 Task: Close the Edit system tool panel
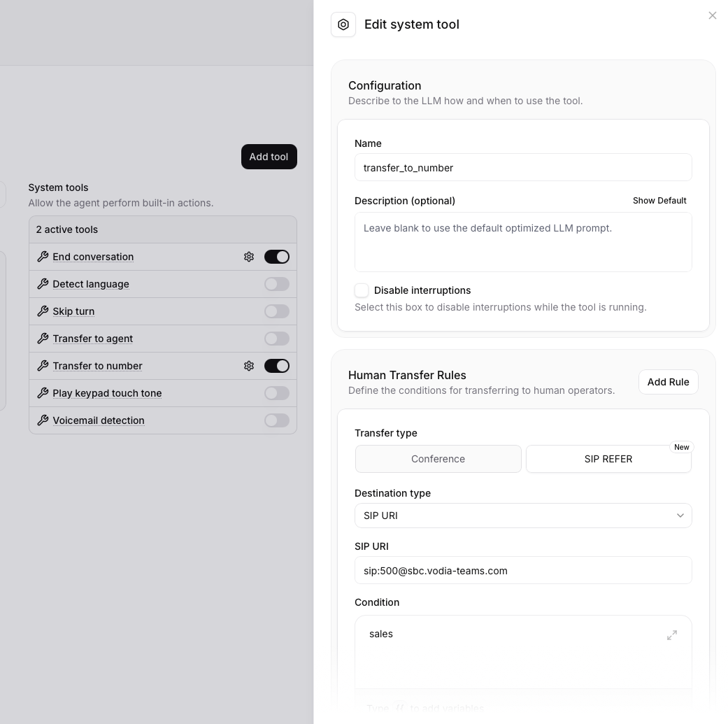[x=712, y=15]
